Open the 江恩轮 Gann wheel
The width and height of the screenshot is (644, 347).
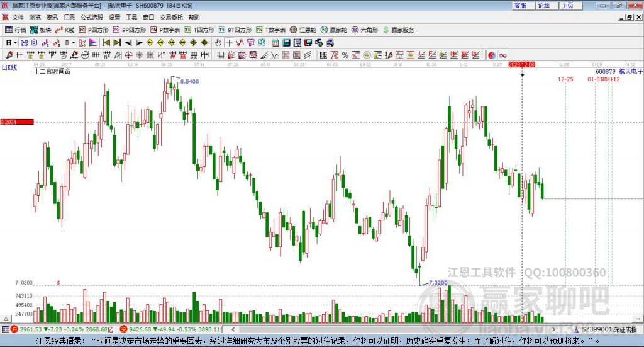303,30
